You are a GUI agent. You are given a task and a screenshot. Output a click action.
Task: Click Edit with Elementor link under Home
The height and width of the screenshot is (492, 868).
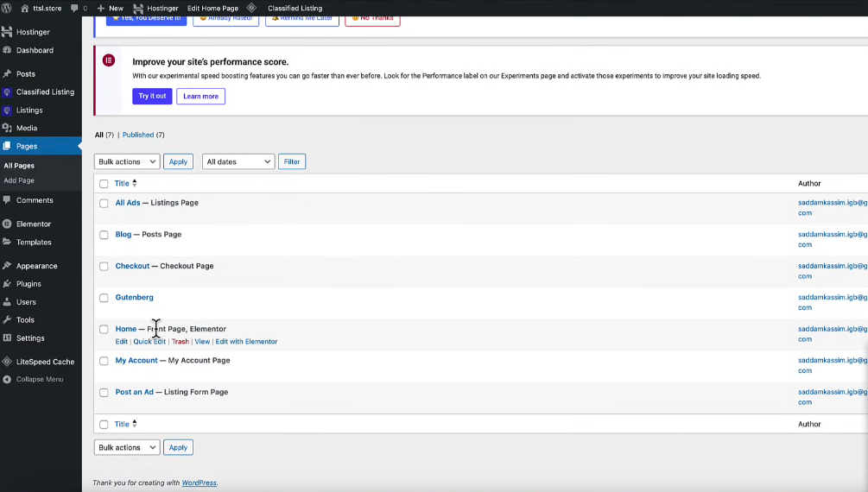[246, 342]
